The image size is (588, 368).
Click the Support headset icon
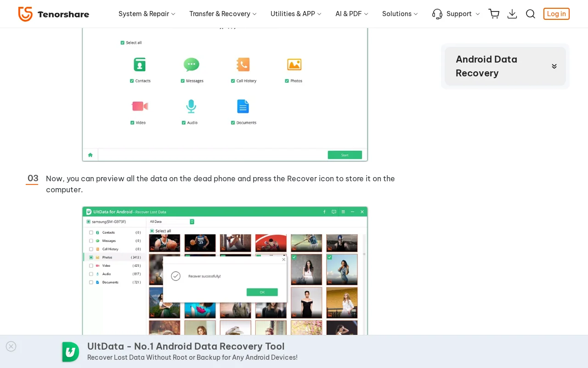point(437,14)
